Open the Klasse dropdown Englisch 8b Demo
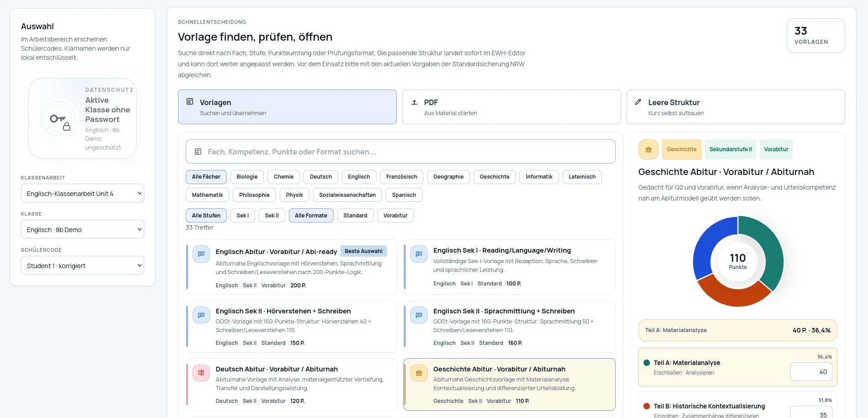This screenshot has height=418, width=868. [x=83, y=229]
